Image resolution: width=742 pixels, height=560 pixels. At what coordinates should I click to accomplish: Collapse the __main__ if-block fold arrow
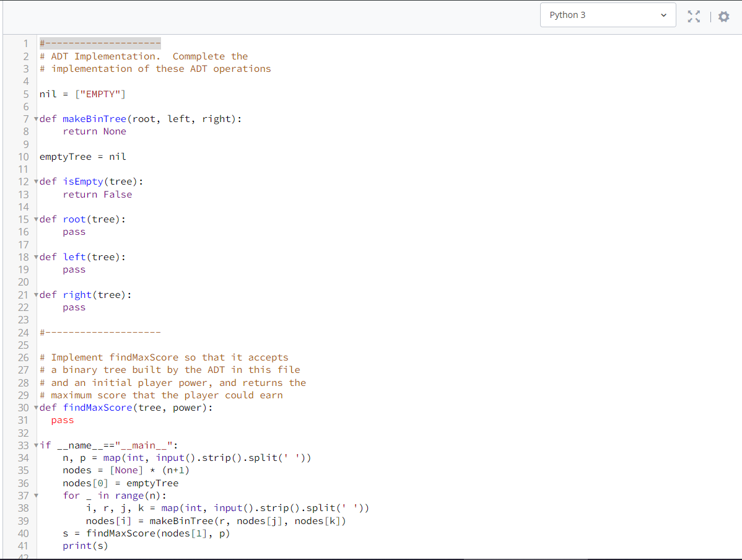(36, 445)
